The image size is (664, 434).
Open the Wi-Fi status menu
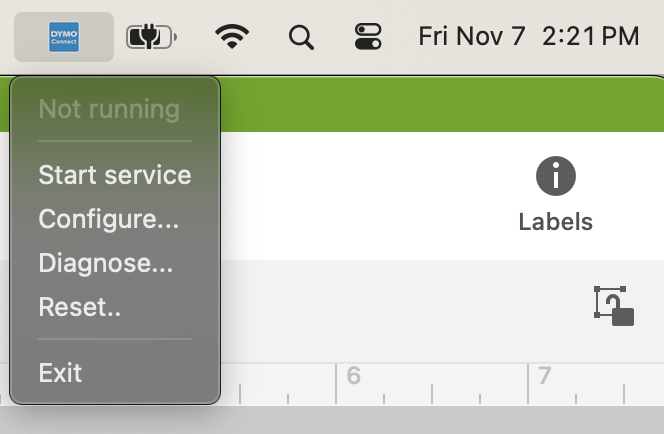[232, 37]
